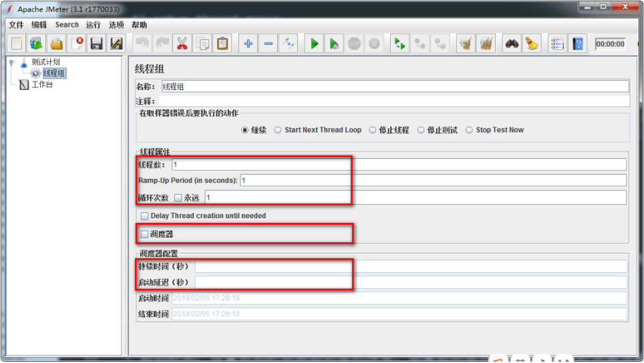
Task: Click the Shutdown test icon
Action: tap(374, 43)
